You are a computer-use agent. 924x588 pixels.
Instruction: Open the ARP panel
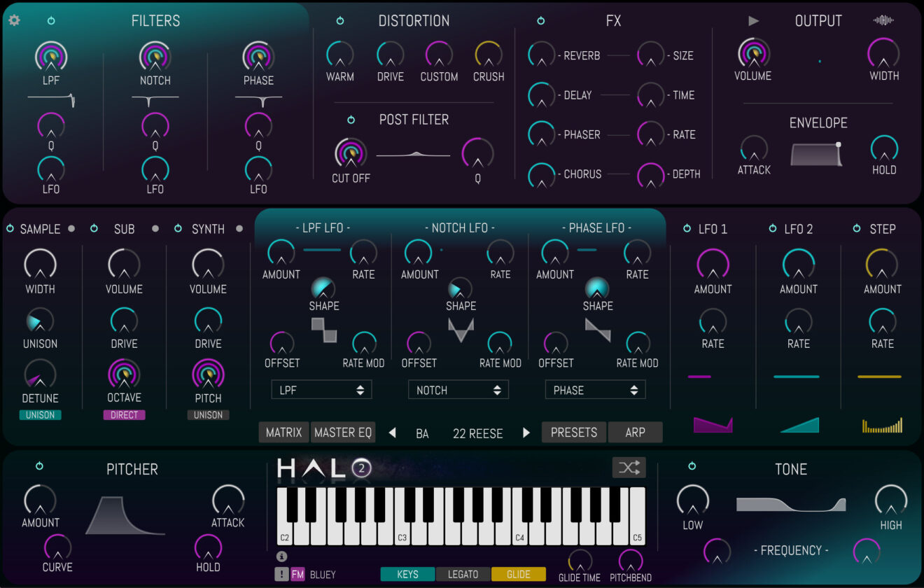[635, 432]
